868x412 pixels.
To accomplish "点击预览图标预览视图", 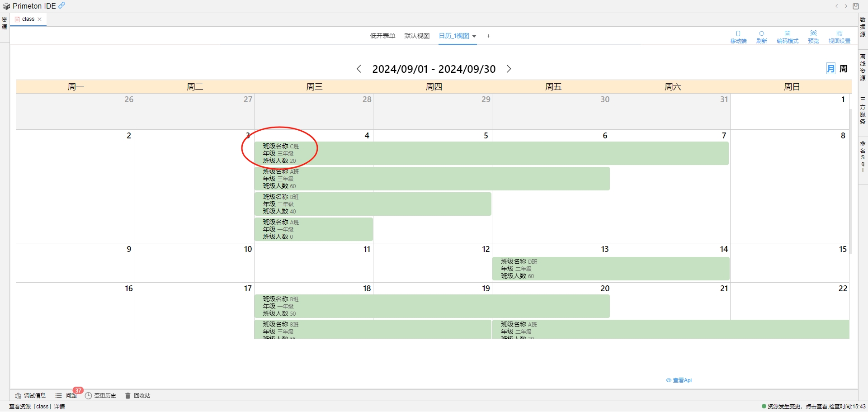I will pos(813,36).
